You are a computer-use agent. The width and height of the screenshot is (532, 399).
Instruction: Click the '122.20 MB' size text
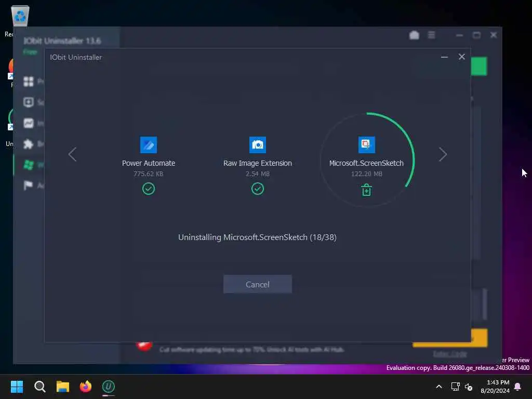(x=366, y=174)
